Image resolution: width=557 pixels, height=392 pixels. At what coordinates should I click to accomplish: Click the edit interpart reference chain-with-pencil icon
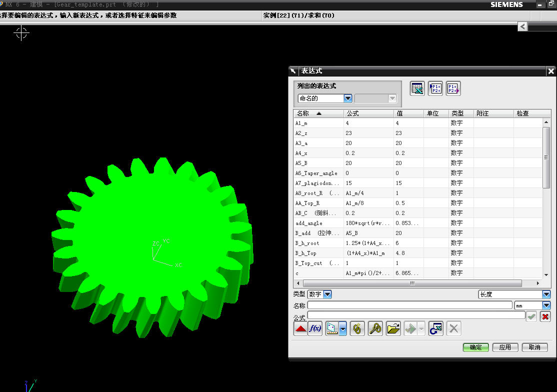click(375, 328)
